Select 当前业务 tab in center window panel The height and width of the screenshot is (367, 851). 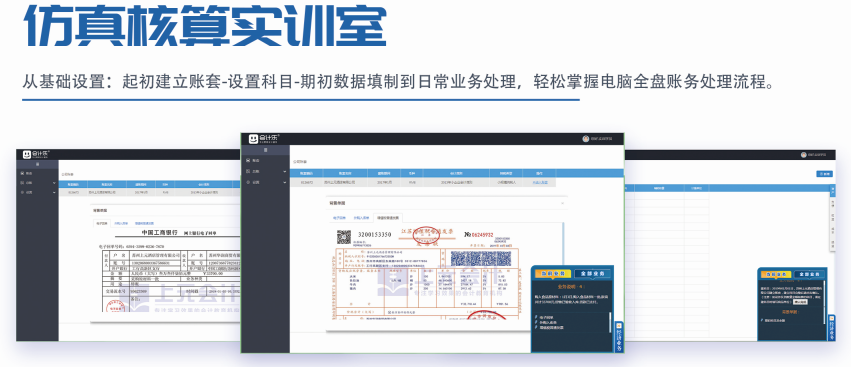click(x=552, y=273)
